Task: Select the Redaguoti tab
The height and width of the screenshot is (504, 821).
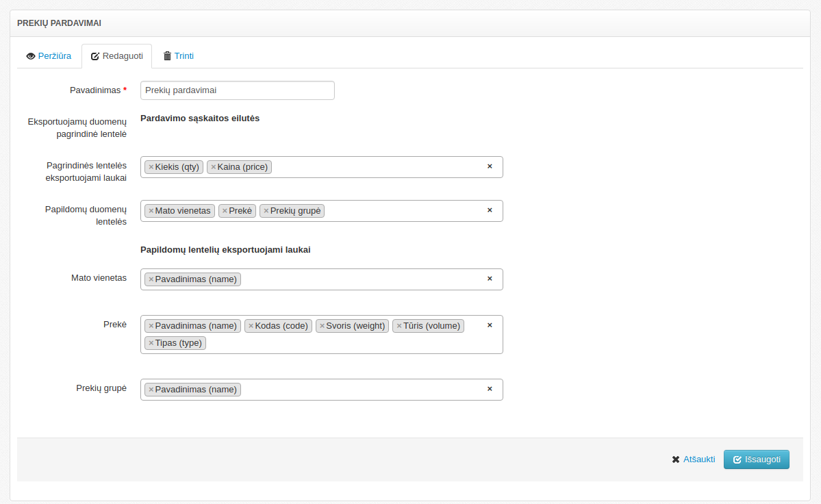Action: [x=116, y=56]
